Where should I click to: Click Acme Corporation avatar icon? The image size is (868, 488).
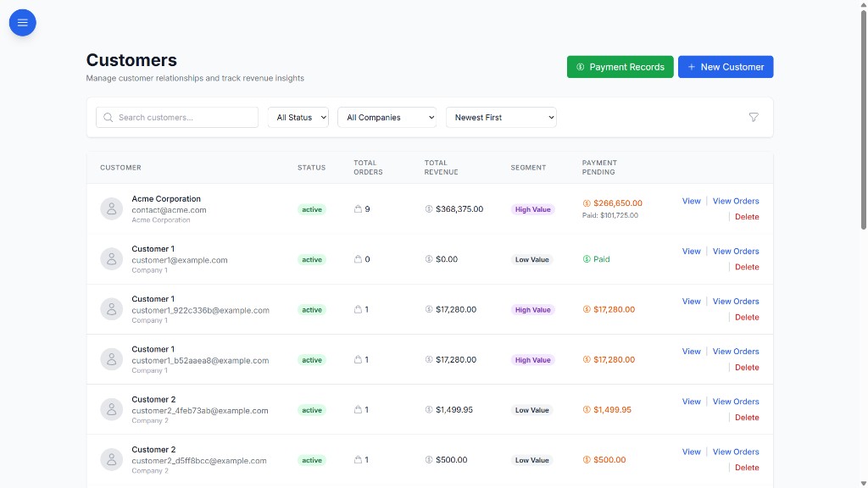pyautogui.click(x=111, y=209)
